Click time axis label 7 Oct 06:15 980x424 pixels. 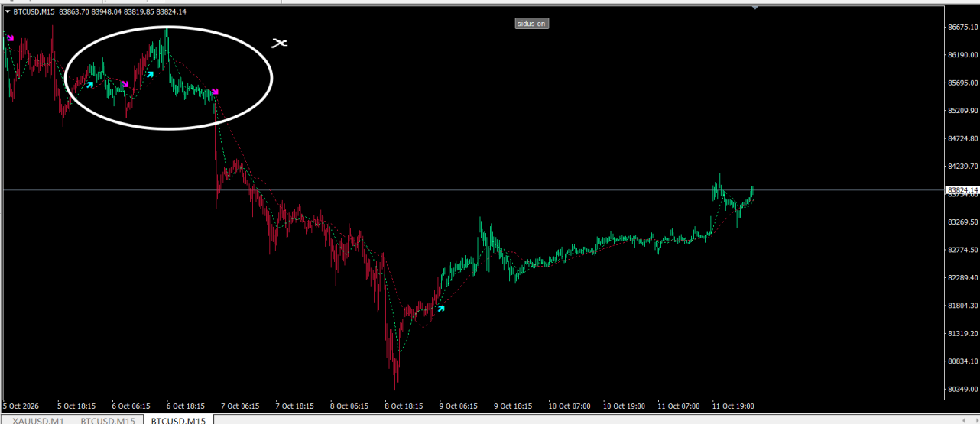pyautogui.click(x=240, y=406)
